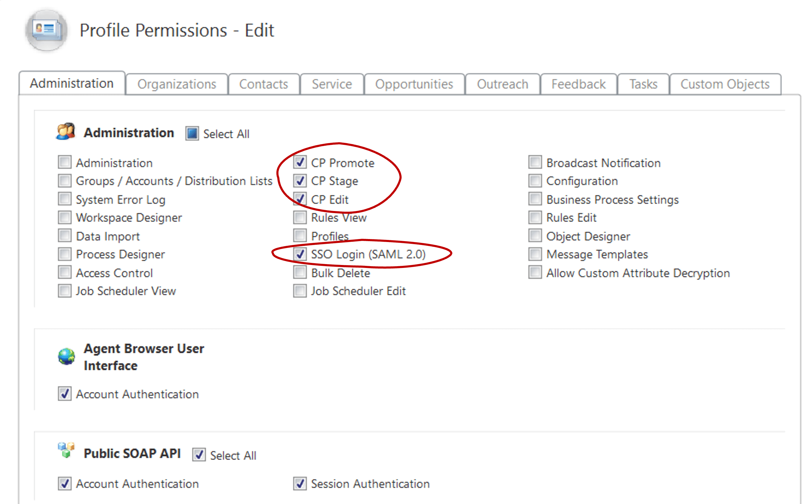Enable the Bulk Delete permission

[300, 272]
